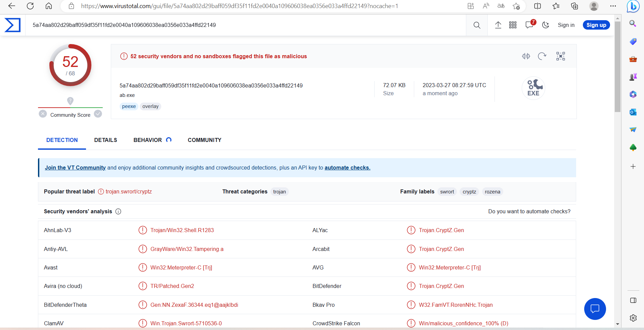644x330 pixels.
Task: Vote positive on Community Score
Action: point(98,114)
